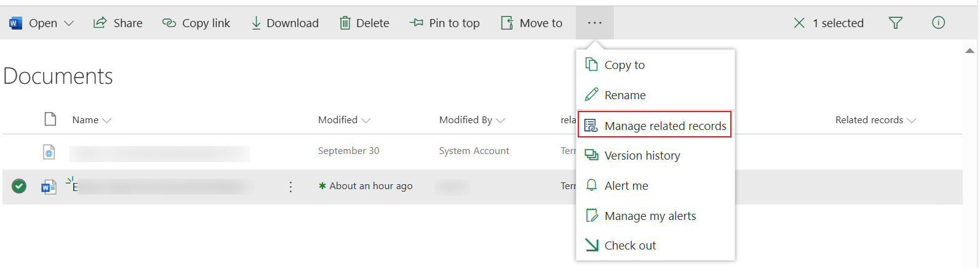Select Manage related records menu entry

pos(655,125)
